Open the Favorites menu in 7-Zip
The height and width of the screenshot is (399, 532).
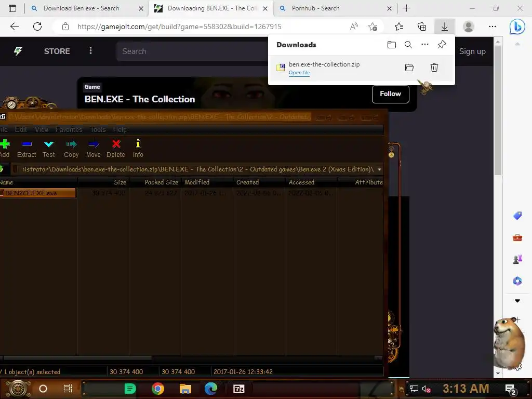coord(69,129)
